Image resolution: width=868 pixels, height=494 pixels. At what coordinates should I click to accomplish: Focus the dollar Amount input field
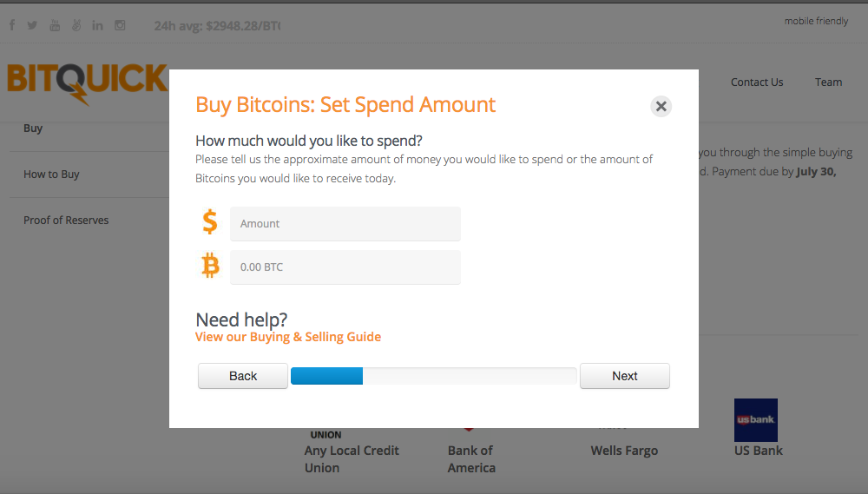point(345,224)
